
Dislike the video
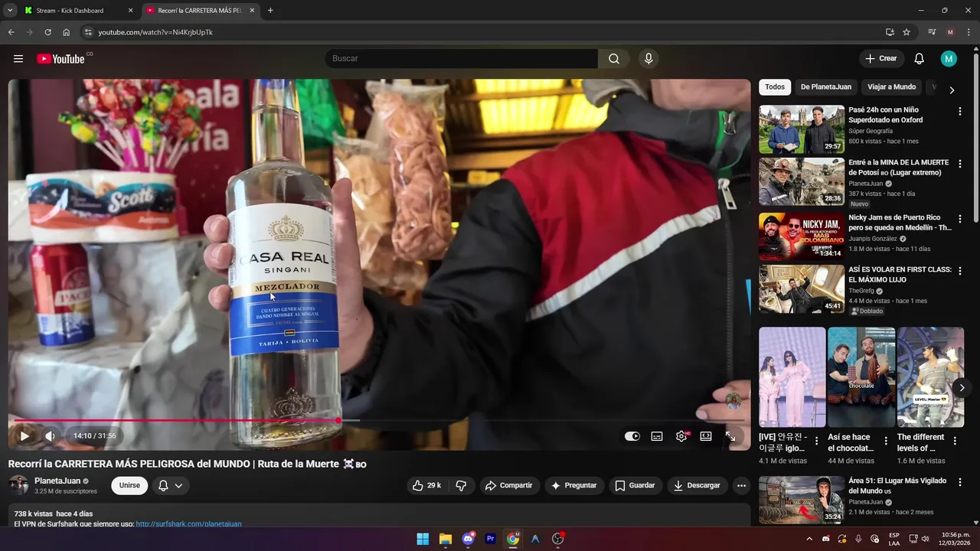pyautogui.click(x=461, y=485)
